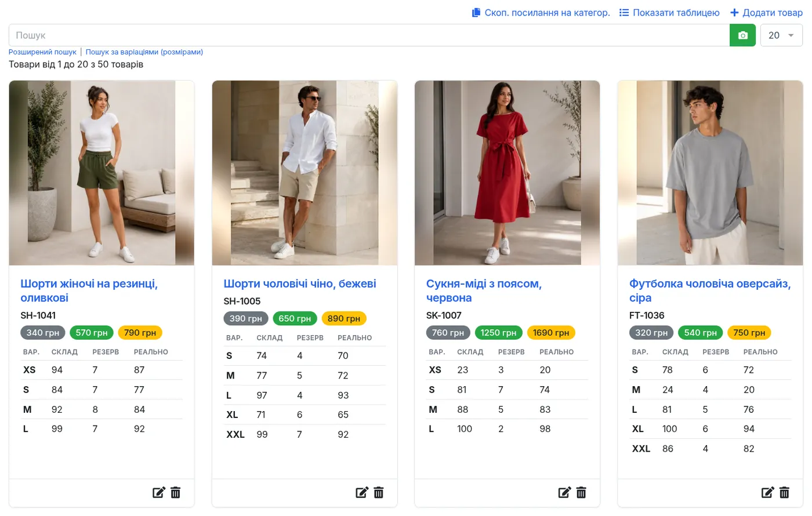
Task: Open the items-per-page dropdown showing 20
Action: 781,35
